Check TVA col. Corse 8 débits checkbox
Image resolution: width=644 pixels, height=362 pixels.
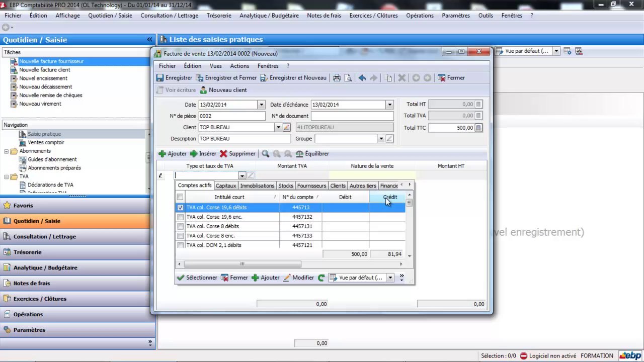click(180, 227)
